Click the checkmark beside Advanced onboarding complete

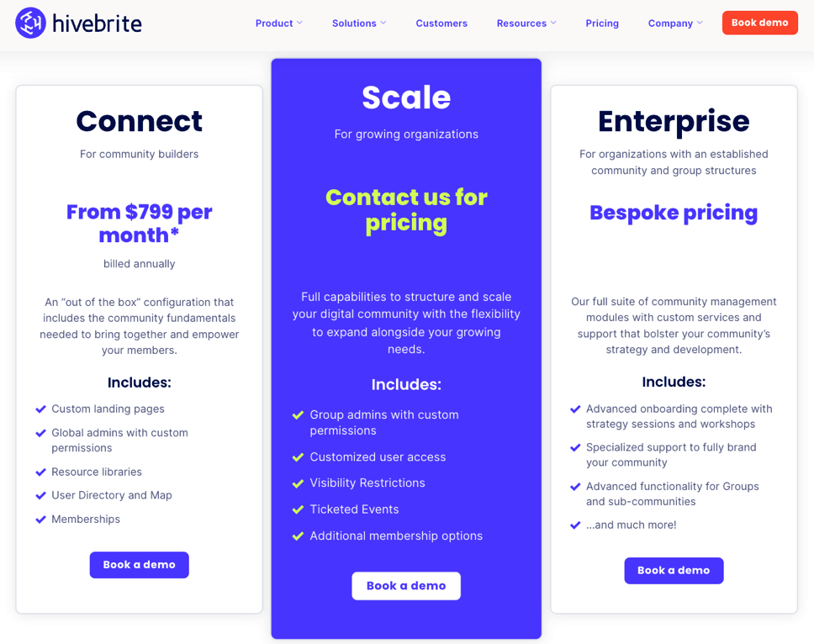pyautogui.click(x=575, y=409)
